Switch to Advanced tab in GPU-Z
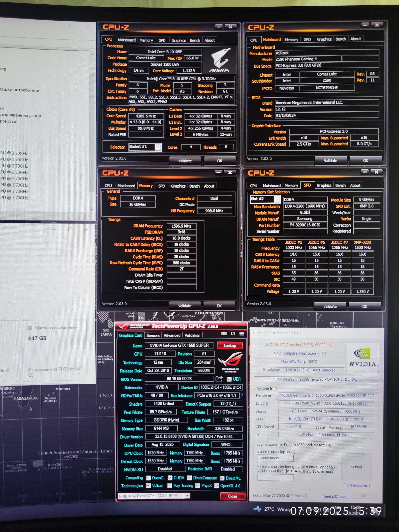This screenshot has height=532, width=399. [172, 335]
